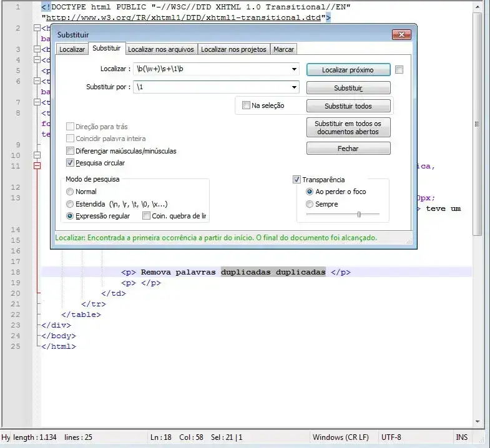Select the Normal search mode

tap(70, 192)
